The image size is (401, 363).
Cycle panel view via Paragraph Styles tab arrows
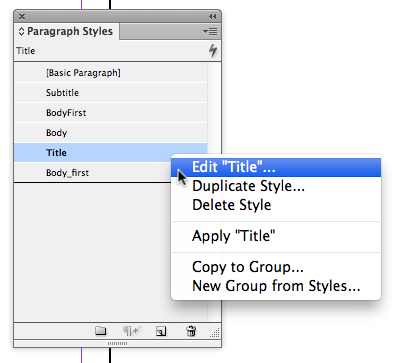pos(21,32)
